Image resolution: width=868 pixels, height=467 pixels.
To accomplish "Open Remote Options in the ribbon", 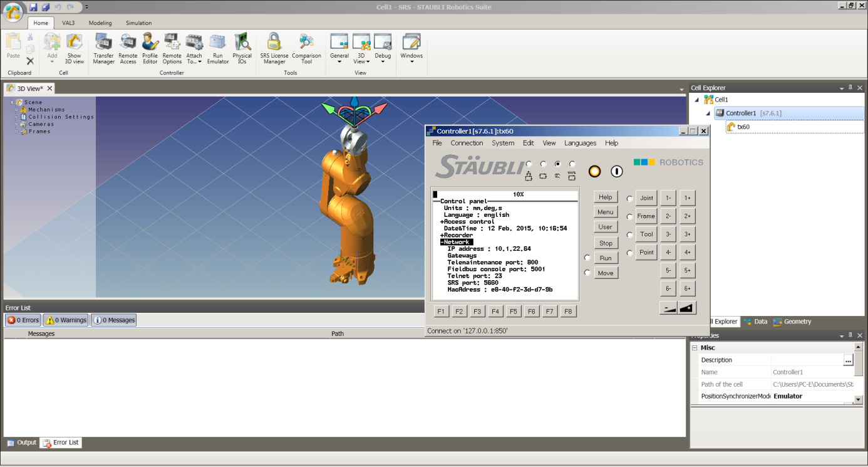I will coord(172,49).
